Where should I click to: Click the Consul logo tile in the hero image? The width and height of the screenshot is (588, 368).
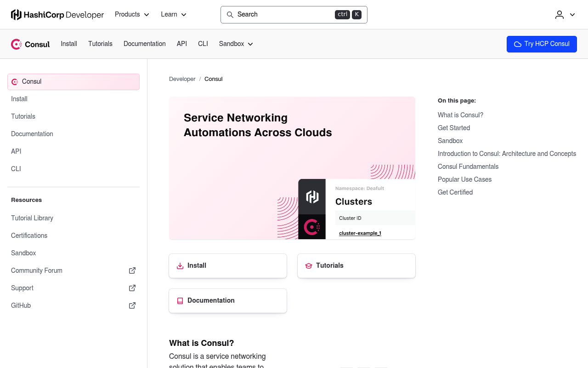coord(312,227)
